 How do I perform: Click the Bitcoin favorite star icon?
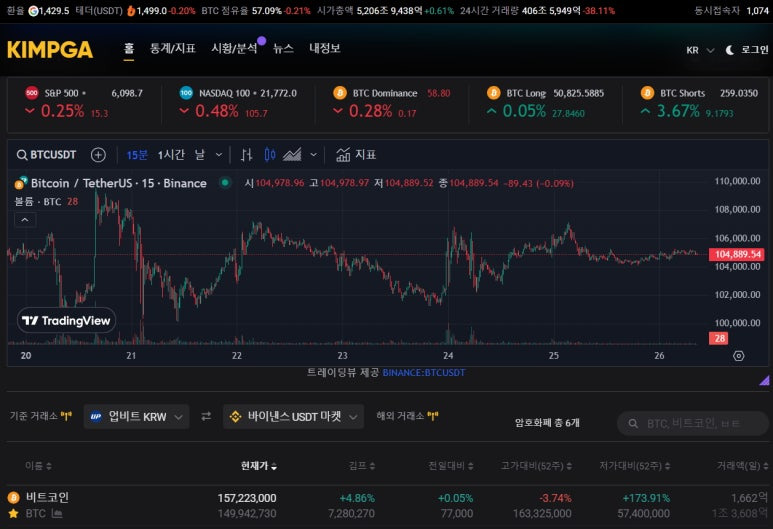[x=13, y=514]
